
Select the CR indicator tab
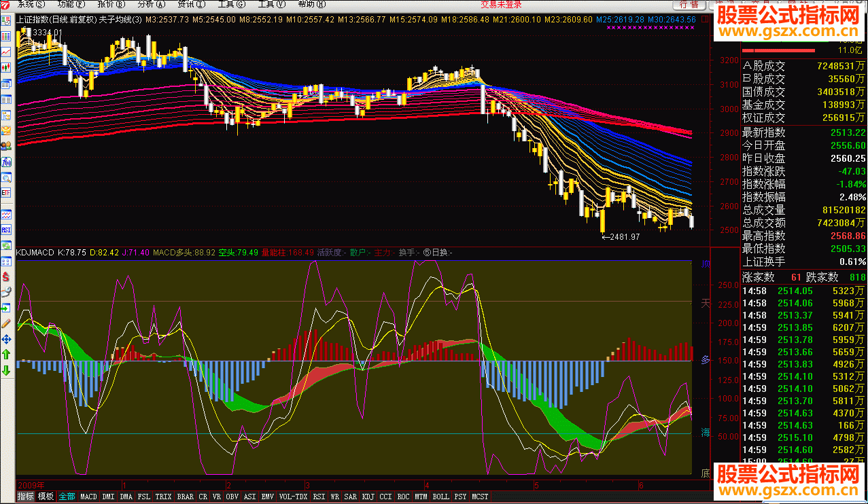click(x=203, y=497)
